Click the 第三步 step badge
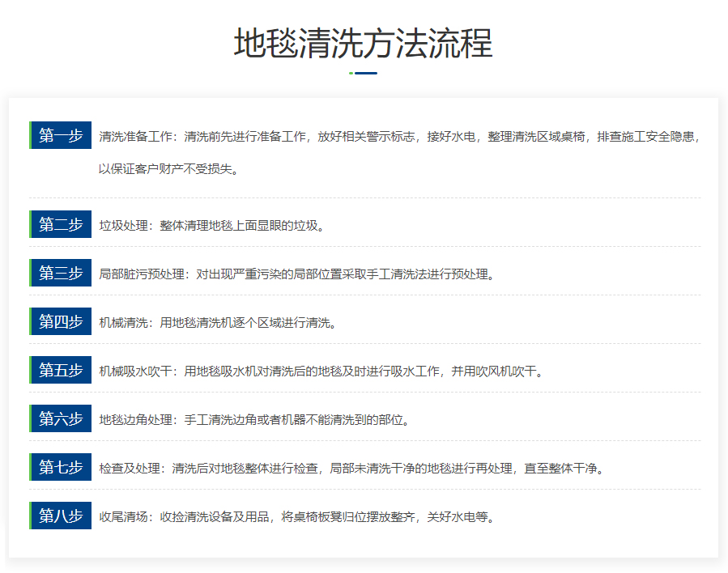The height and width of the screenshot is (573, 728). [61, 274]
